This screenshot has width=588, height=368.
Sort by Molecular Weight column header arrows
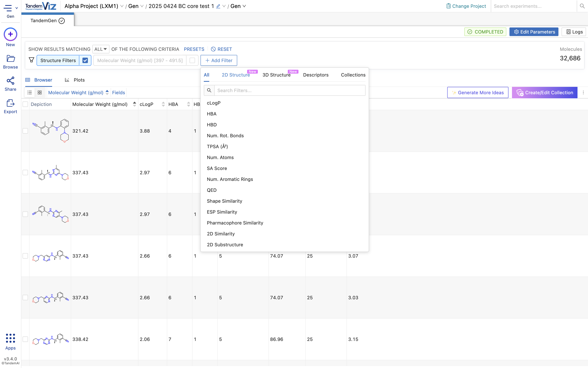[134, 104]
